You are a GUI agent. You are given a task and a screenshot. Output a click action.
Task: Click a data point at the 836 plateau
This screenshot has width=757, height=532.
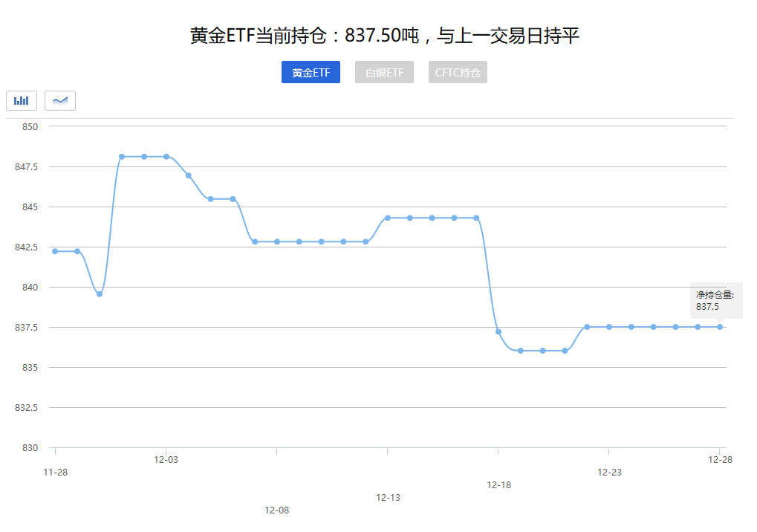[x=542, y=349]
